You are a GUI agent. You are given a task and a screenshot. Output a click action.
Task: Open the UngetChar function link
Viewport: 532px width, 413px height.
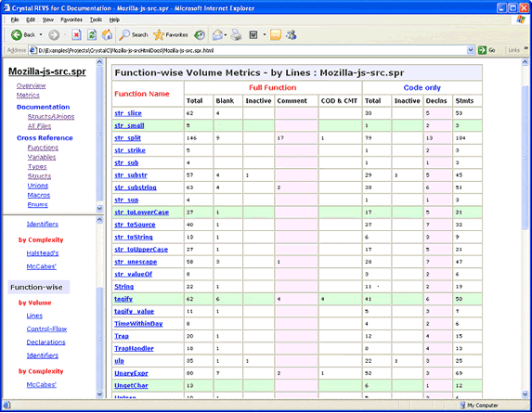(x=131, y=385)
